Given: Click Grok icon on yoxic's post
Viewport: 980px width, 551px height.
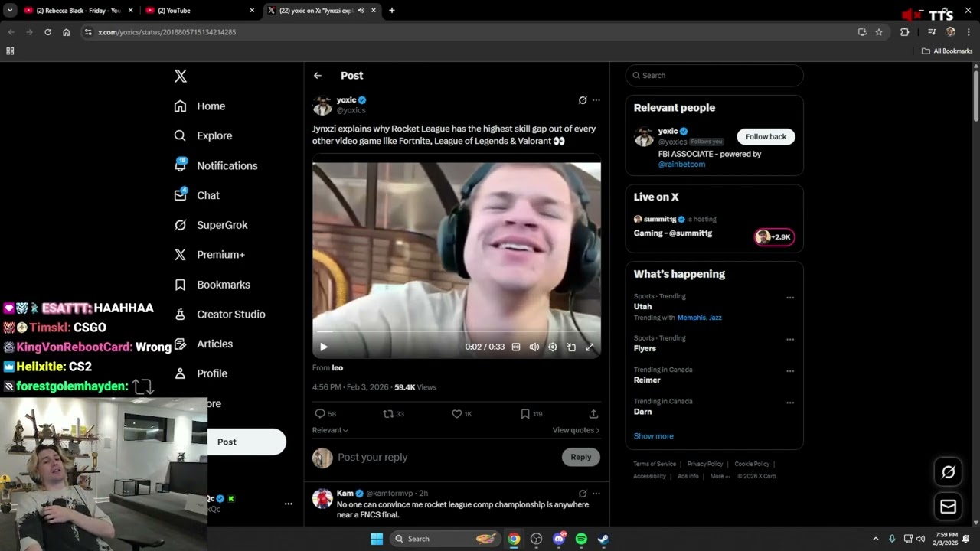Looking at the screenshot, I should click(583, 100).
